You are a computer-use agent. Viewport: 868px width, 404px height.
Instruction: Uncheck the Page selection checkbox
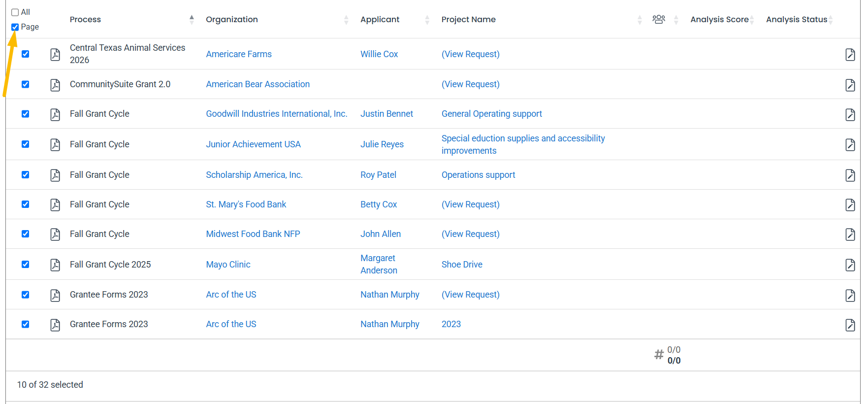[x=15, y=27]
